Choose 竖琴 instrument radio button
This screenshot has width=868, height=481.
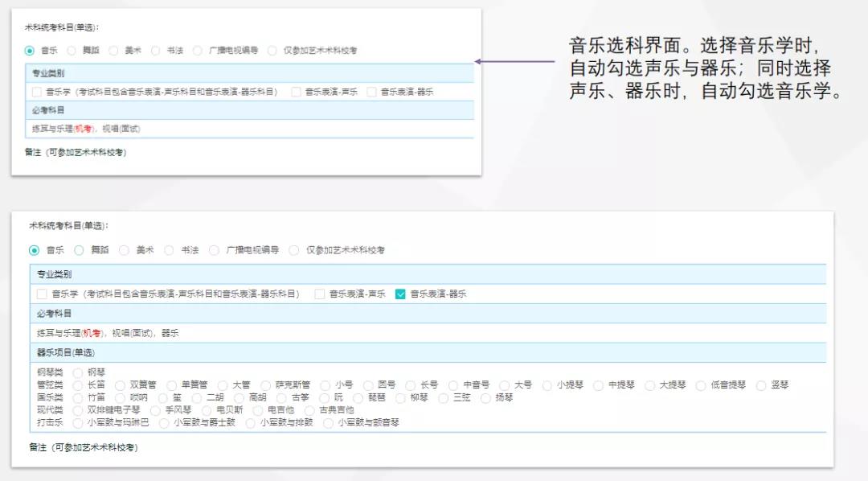click(761, 385)
